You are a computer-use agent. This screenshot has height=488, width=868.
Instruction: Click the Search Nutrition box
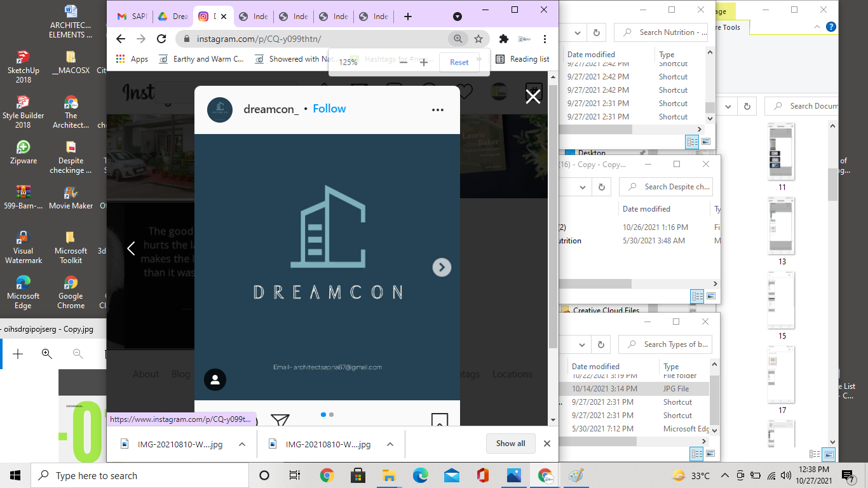(661, 32)
